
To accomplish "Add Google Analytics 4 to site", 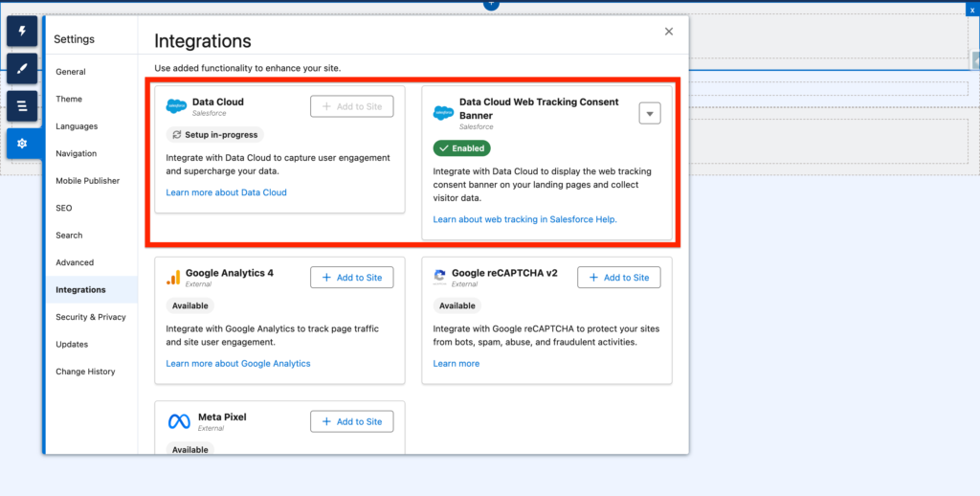I will tap(351, 278).
